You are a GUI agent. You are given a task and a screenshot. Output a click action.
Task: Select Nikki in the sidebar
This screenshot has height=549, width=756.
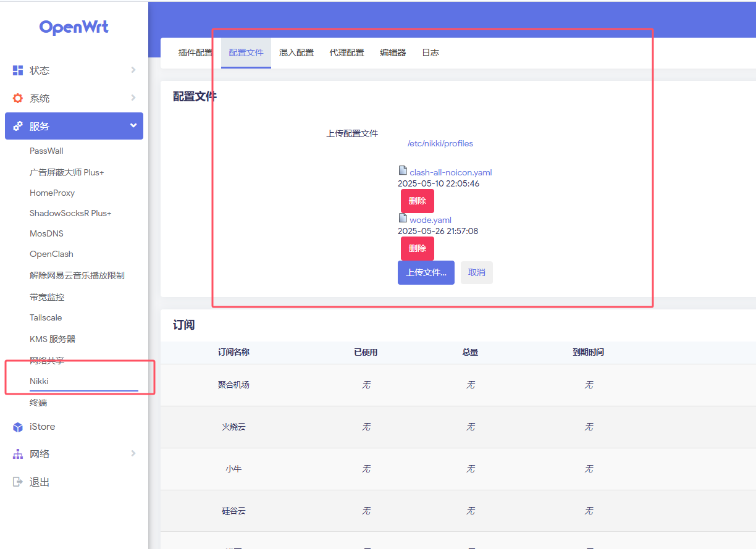pyautogui.click(x=39, y=381)
